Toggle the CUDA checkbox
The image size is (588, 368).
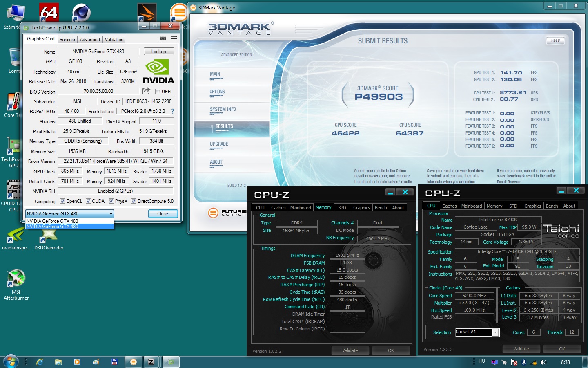88,201
